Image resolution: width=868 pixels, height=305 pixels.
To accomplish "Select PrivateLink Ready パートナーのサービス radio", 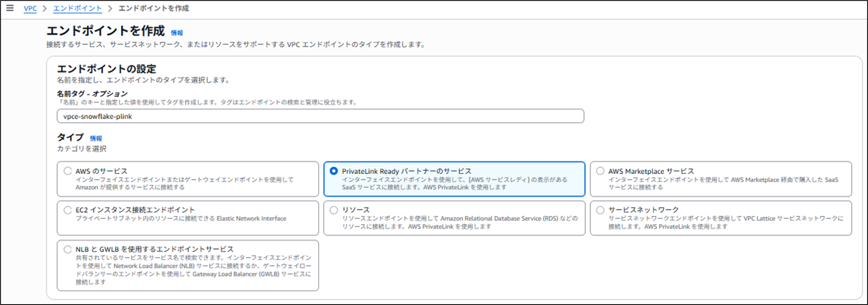I will 334,171.
